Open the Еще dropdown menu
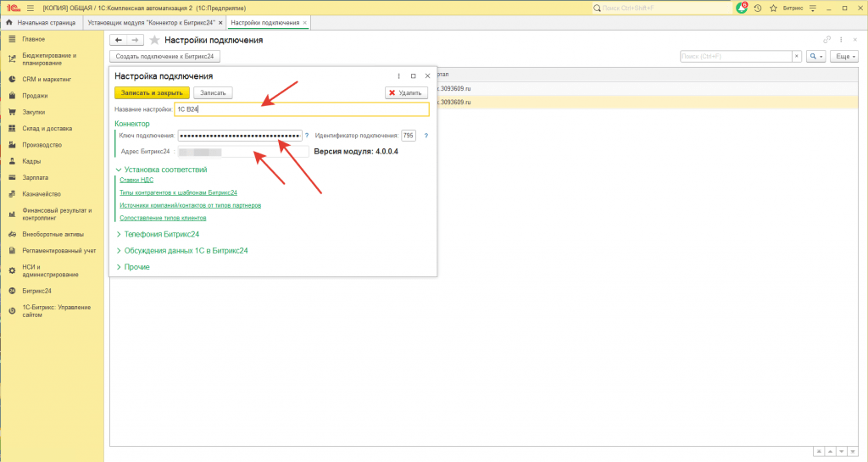Viewport: 868px width, 462px height. [843, 56]
